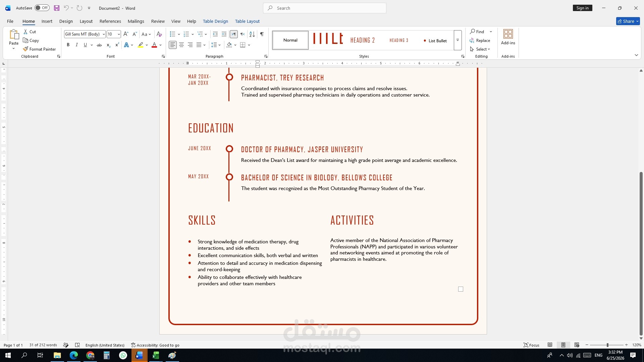Screen dimensions: 644x362
Task: Click zoom in plus in status bar
Action: [x=626, y=345]
